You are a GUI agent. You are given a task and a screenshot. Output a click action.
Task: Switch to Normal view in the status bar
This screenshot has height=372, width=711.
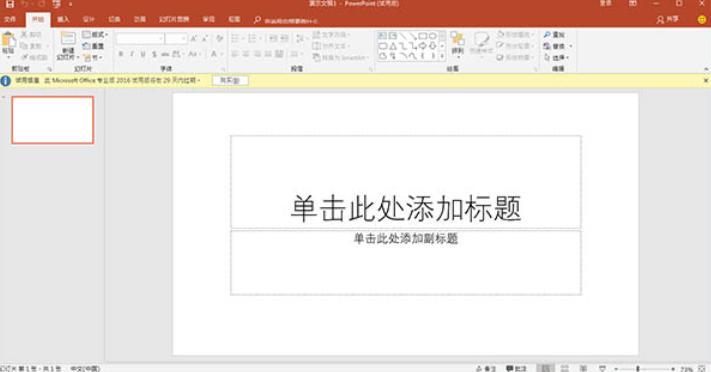545,368
